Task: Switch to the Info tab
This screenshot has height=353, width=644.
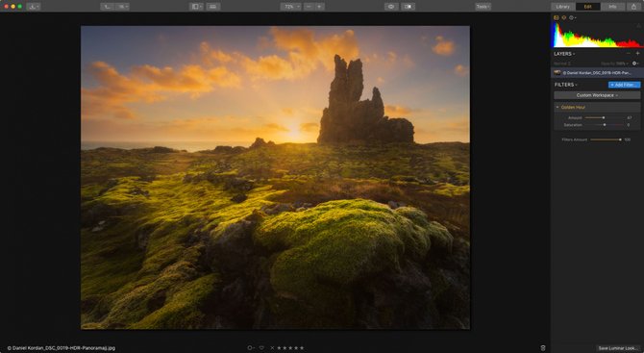Action: point(612,7)
